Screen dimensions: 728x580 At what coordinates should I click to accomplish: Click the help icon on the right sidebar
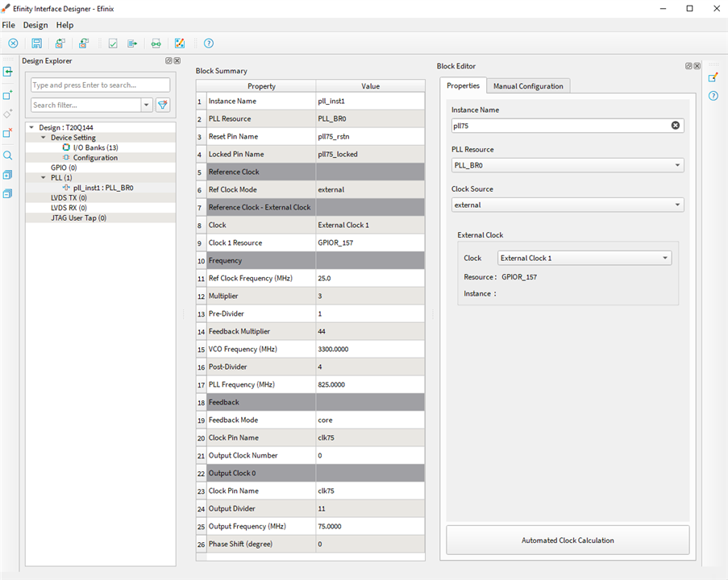pos(713,96)
